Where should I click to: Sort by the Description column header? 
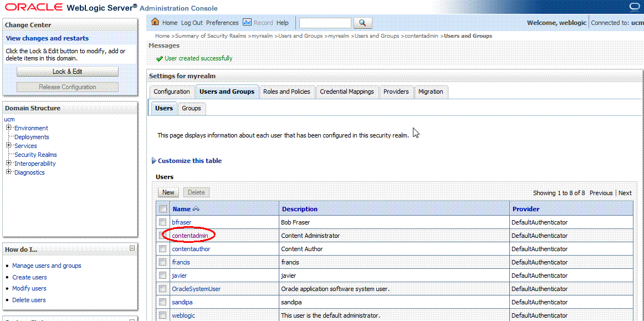click(300, 209)
